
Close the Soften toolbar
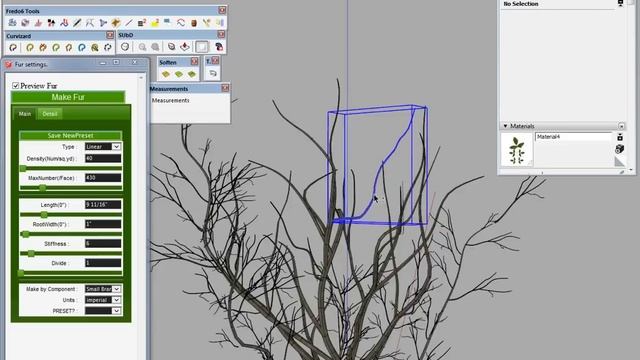pyautogui.click(x=194, y=62)
